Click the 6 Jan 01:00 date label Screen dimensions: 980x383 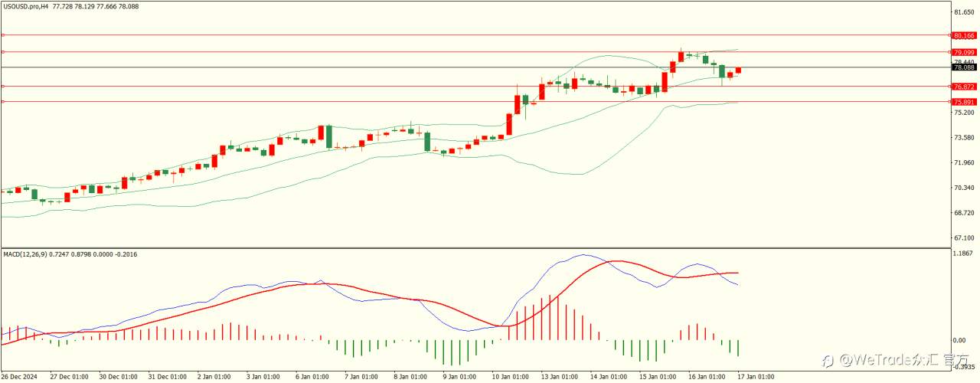click(312, 377)
